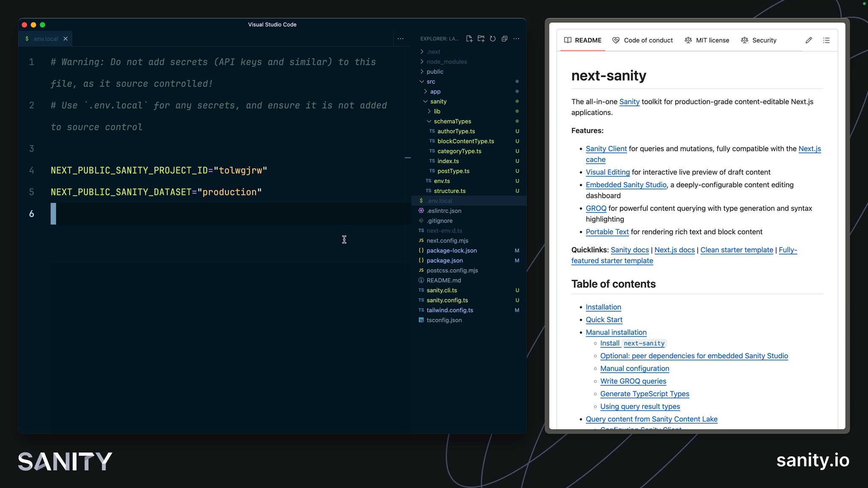Open Explorer more actions ellipsis
The width and height of the screenshot is (868, 488).
click(516, 39)
